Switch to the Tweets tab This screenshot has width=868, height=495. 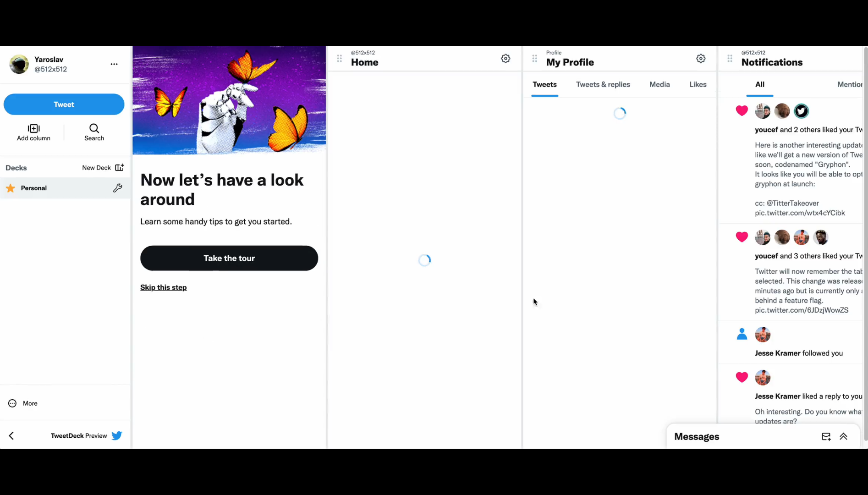click(544, 84)
